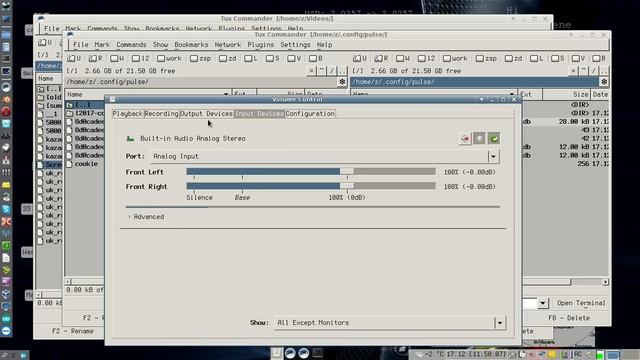Switch to the Output Devices tab
Image resolution: width=640 pixels, height=360 pixels.
[x=207, y=113]
